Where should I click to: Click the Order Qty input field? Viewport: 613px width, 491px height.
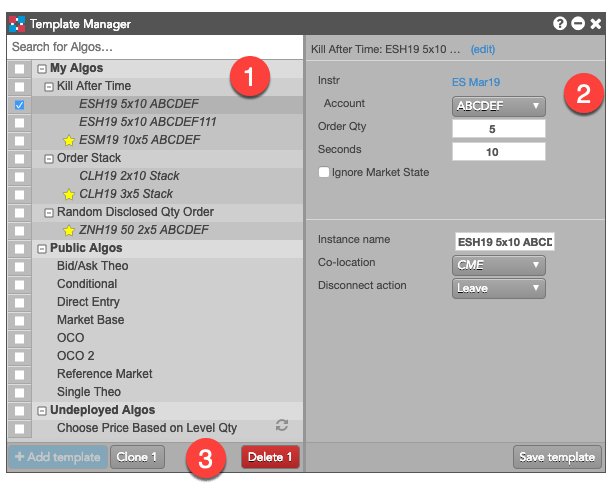(498, 129)
